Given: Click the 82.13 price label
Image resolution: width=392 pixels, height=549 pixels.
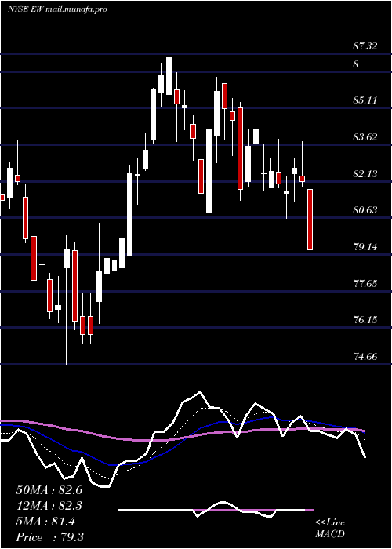Looking at the screenshot, I should pos(365,173).
